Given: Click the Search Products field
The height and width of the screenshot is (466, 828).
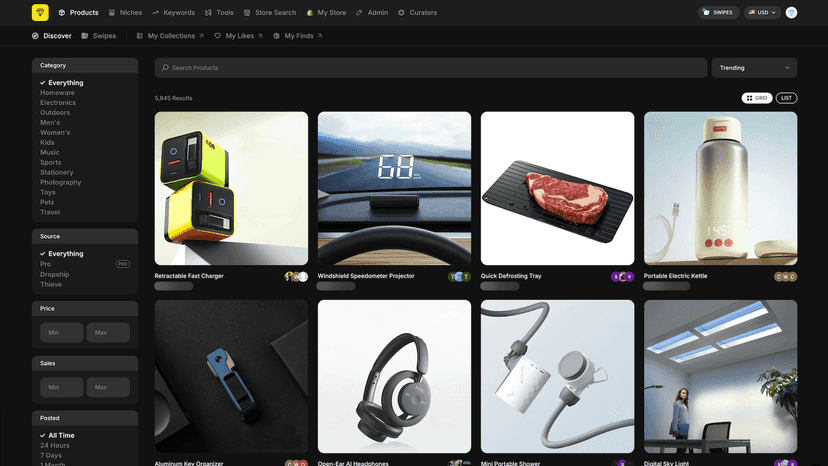Looking at the screenshot, I should click(x=431, y=68).
